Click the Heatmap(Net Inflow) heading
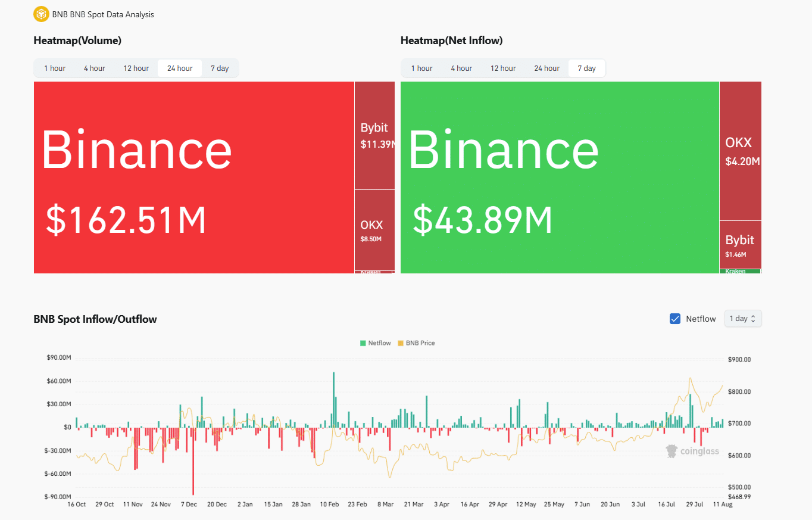The width and height of the screenshot is (812, 520). point(452,41)
